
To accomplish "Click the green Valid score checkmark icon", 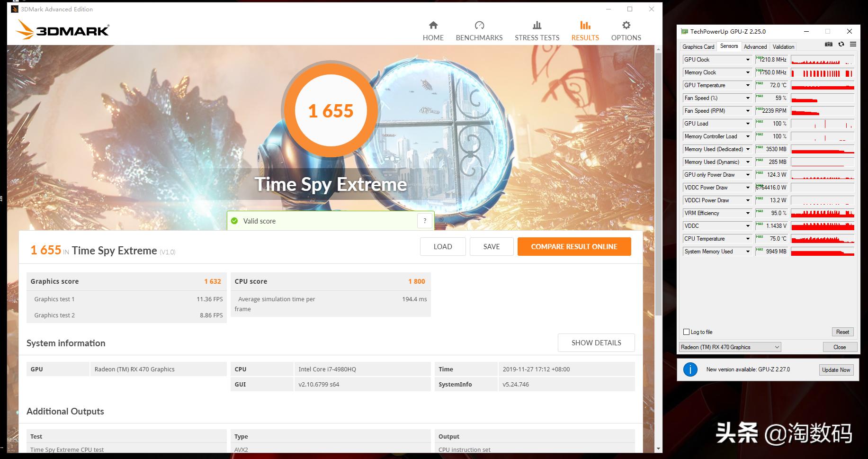I will point(234,221).
